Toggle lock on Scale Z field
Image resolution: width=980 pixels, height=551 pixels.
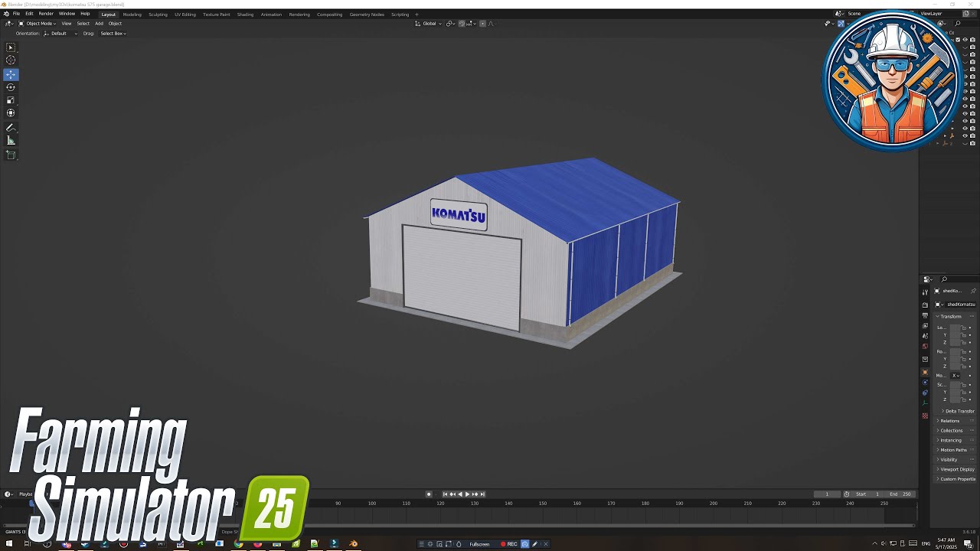click(x=963, y=399)
